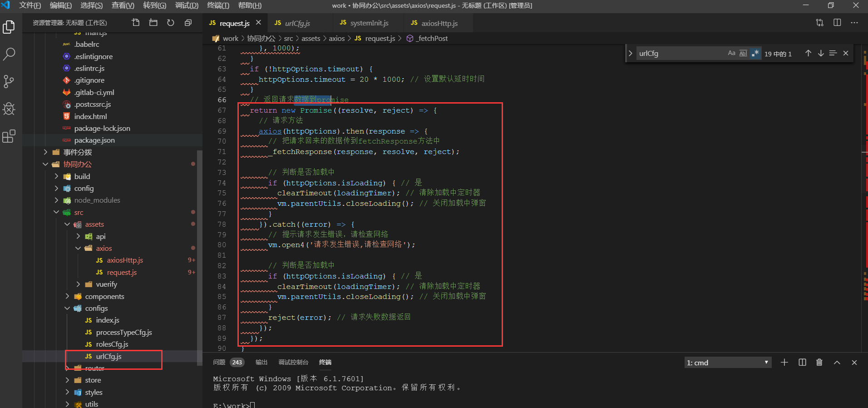Go to previous match in find widget

(808, 53)
